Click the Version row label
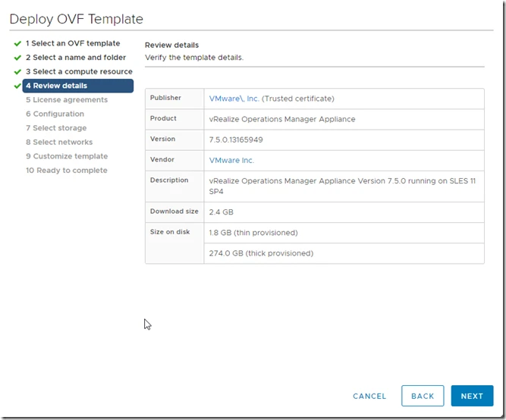 [162, 139]
